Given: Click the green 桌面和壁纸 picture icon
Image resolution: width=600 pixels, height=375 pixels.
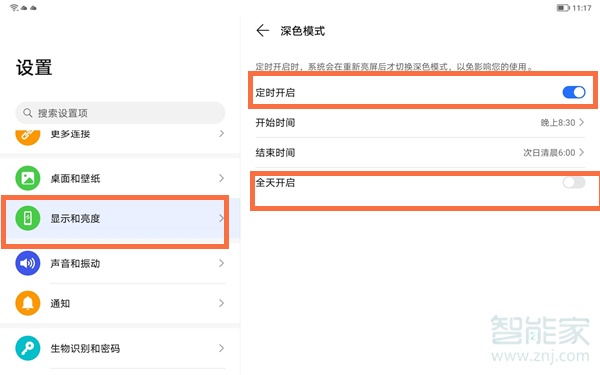Looking at the screenshot, I should coord(28,178).
